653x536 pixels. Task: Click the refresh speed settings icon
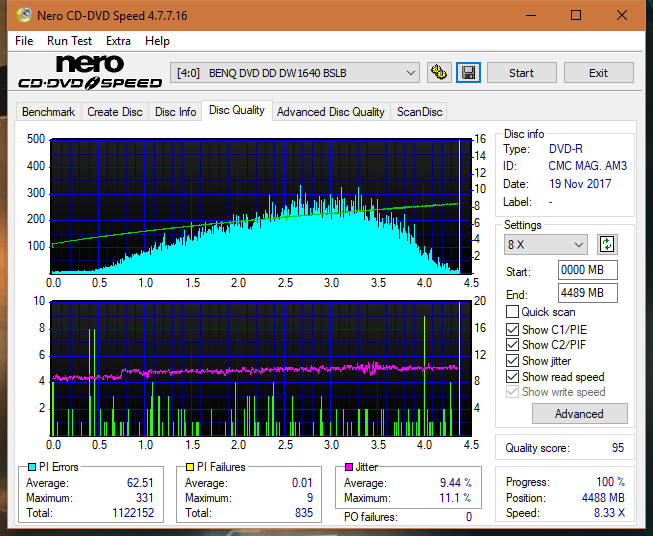click(607, 244)
